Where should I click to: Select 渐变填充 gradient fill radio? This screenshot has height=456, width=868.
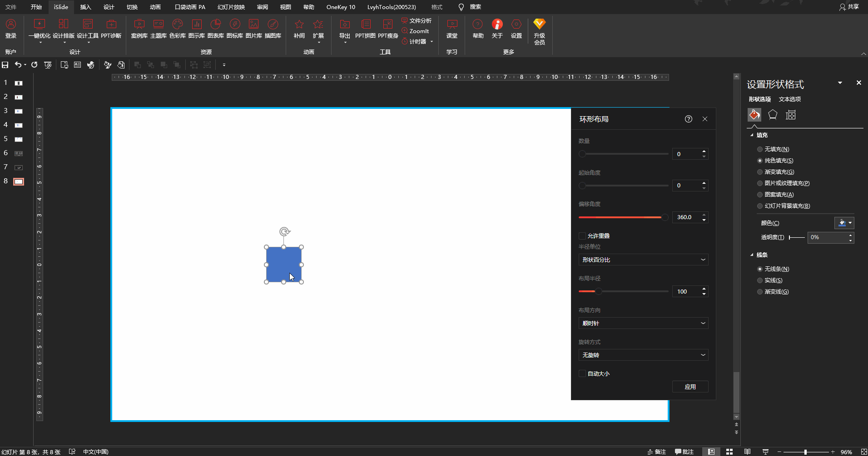(x=760, y=172)
